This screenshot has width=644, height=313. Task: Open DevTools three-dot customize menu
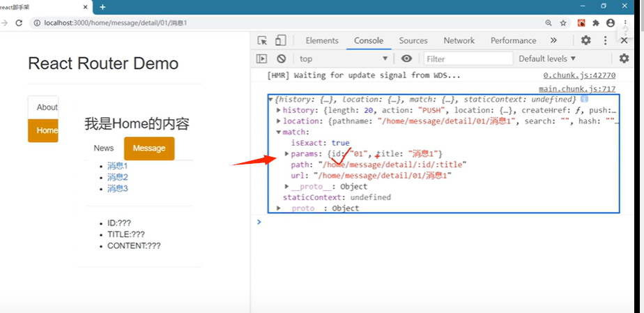(605, 40)
